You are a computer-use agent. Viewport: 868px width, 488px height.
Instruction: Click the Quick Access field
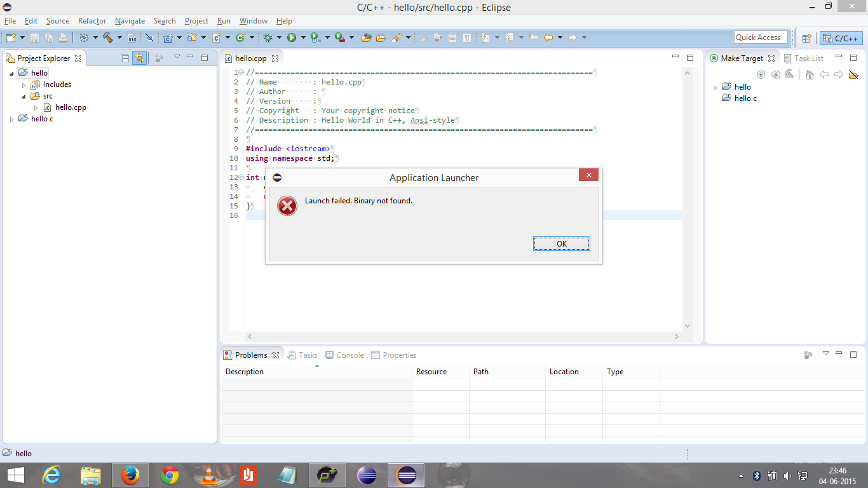pyautogui.click(x=761, y=37)
